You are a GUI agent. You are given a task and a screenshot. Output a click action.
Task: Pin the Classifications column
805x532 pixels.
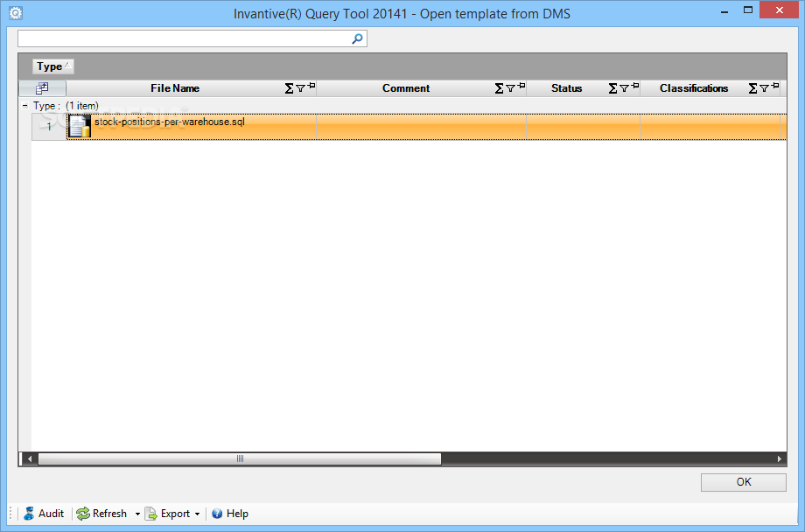coord(775,86)
